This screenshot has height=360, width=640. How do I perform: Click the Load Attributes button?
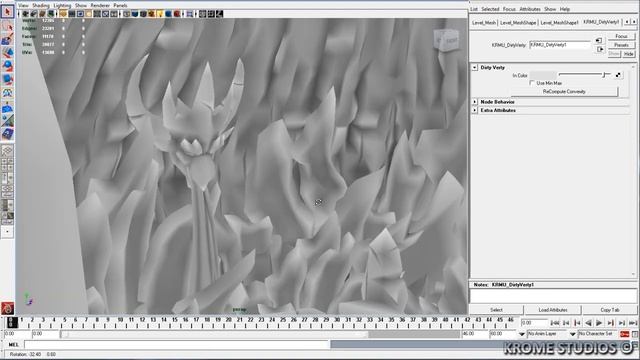coord(553,310)
